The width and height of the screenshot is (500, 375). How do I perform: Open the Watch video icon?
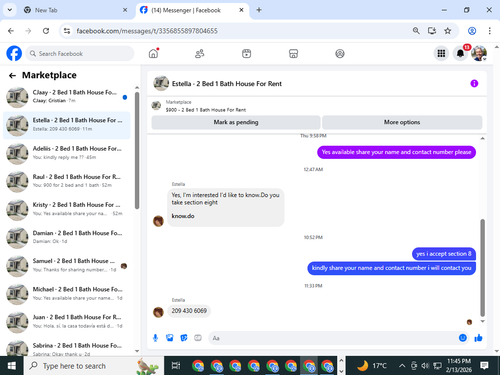[x=246, y=53]
